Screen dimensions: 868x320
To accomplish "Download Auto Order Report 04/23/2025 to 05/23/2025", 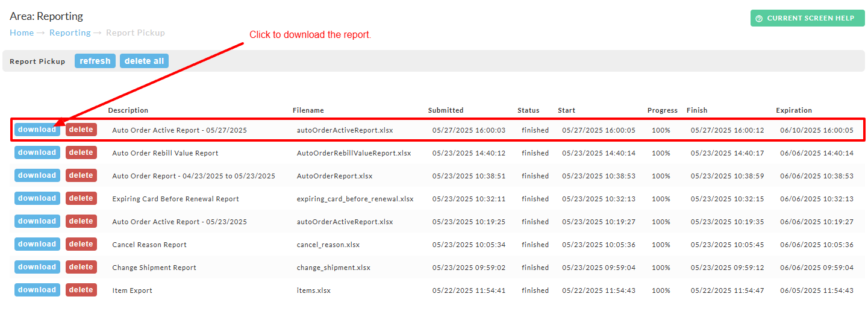I will tap(37, 175).
